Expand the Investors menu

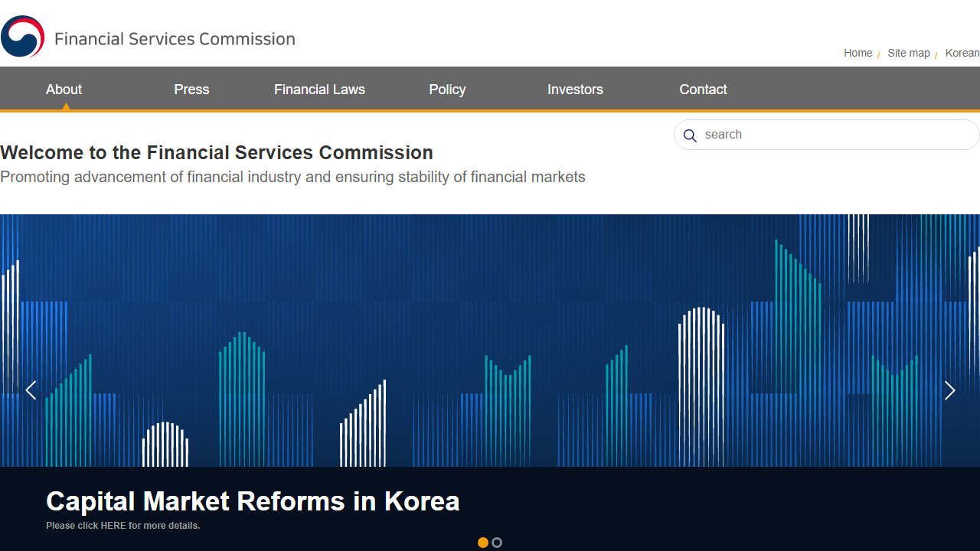[575, 90]
